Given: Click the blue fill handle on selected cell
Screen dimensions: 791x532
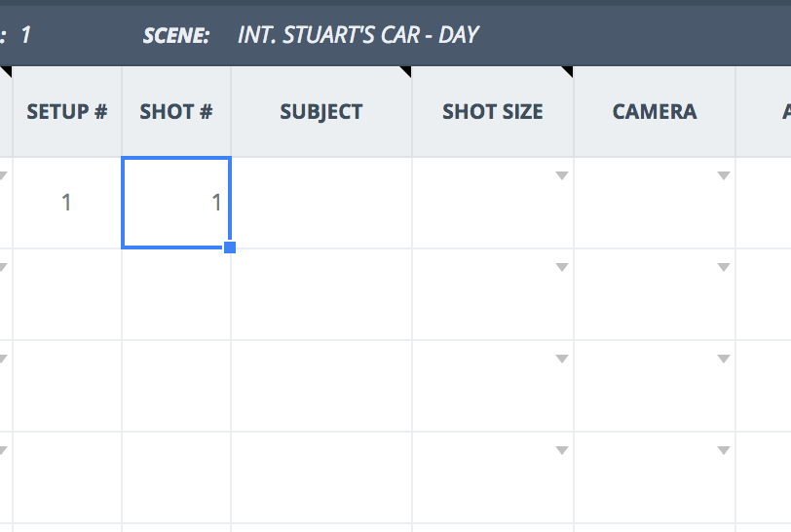Looking at the screenshot, I should 230,247.
